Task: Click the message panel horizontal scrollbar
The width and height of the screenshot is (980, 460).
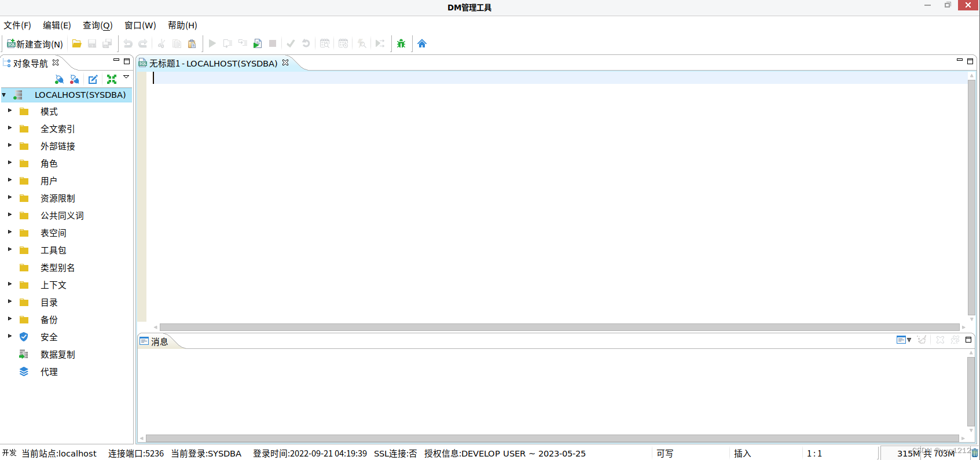Action: [552, 439]
